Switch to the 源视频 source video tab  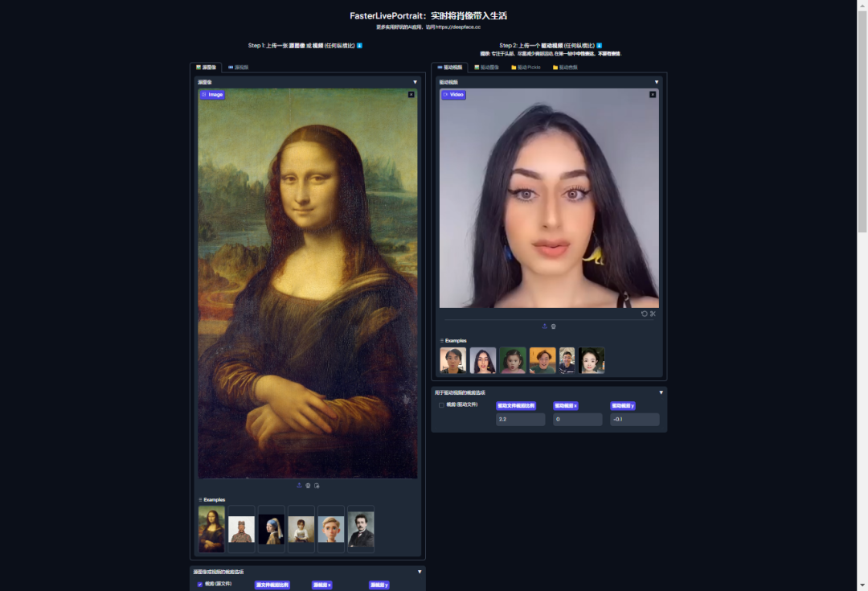click(239, 68)
